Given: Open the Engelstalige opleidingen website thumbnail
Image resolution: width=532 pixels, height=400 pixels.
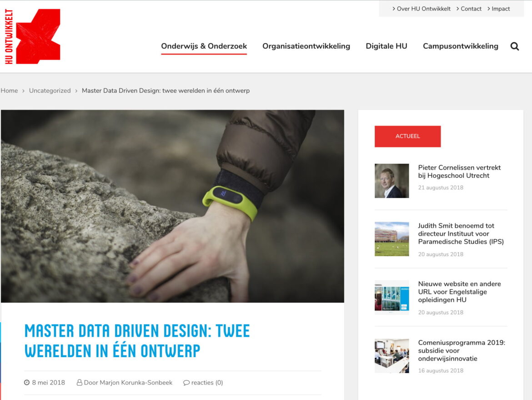Looking at the screenshot, I should point(391,297).
